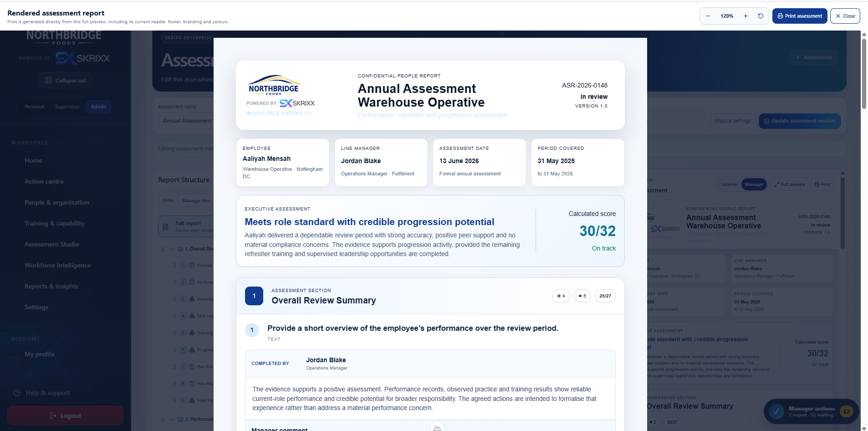Click the module icon on row 5 Training
This screenshot has height=431, width=868.
(x=192, y=333)
